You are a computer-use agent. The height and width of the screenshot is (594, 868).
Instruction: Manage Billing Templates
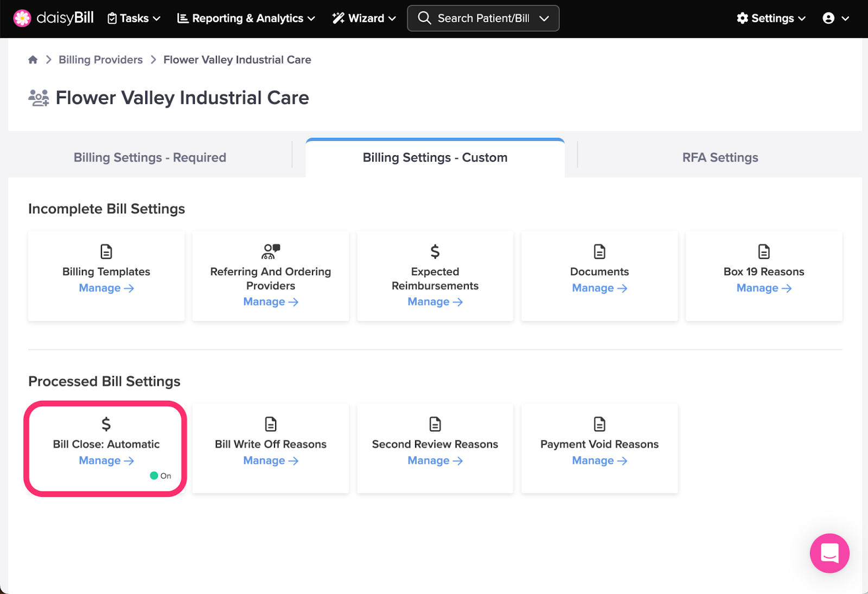(x=106, y=288)
